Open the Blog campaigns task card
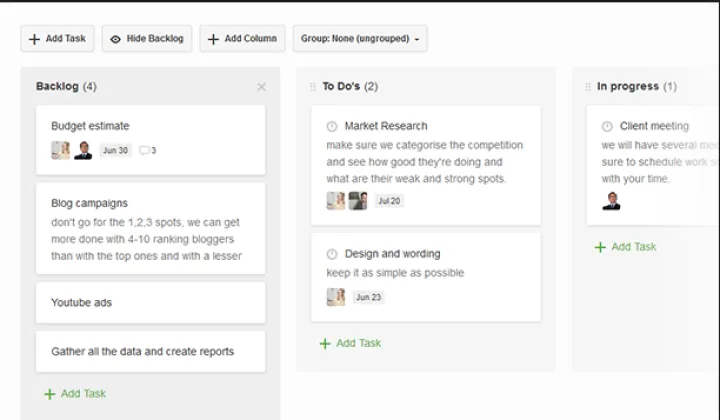This screenshot has width=720, height=420. click(x=150, y=228)
